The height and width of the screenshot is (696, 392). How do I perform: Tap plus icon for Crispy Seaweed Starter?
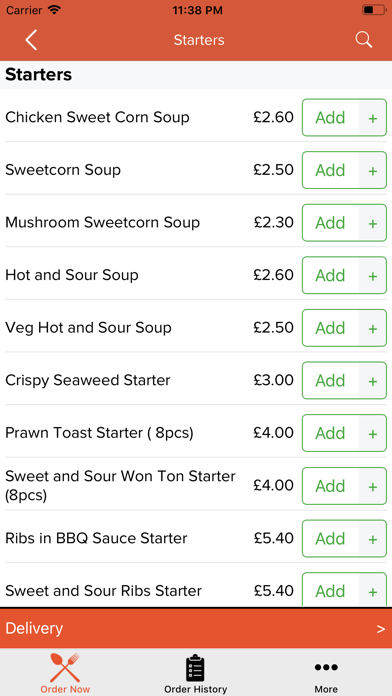pos(372,381)
